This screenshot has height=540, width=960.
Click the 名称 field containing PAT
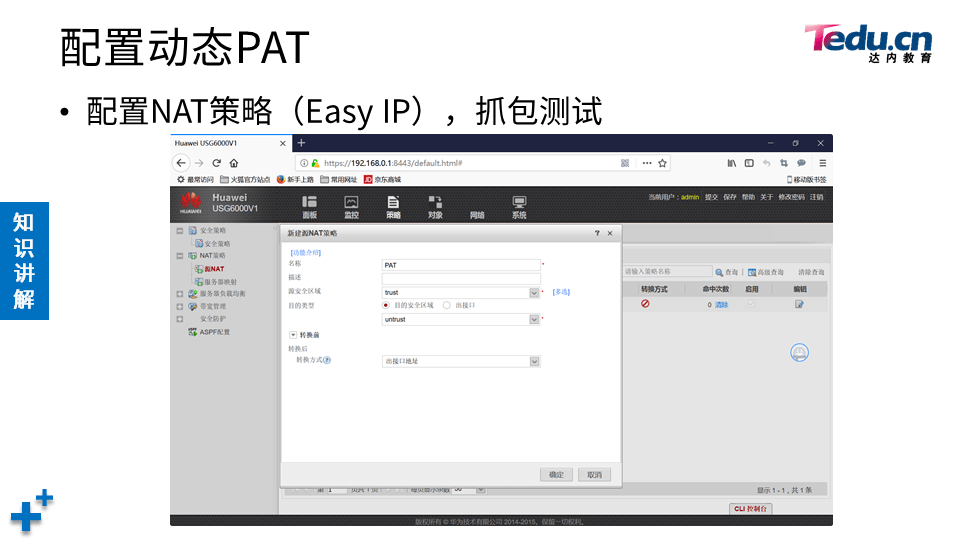click(461, 265)
